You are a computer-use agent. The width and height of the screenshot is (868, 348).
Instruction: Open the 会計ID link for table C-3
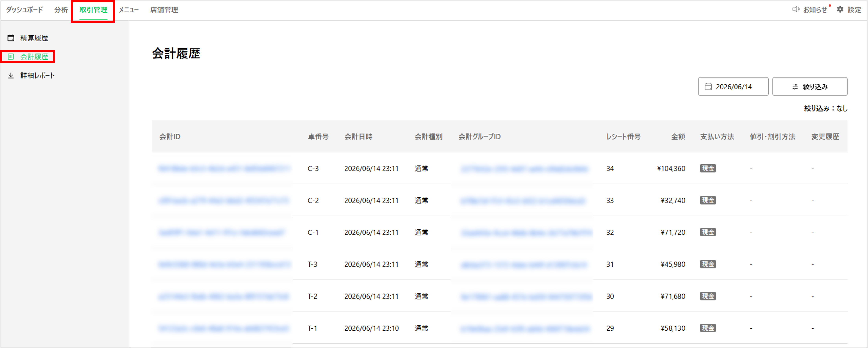click(x=224, y=168)
